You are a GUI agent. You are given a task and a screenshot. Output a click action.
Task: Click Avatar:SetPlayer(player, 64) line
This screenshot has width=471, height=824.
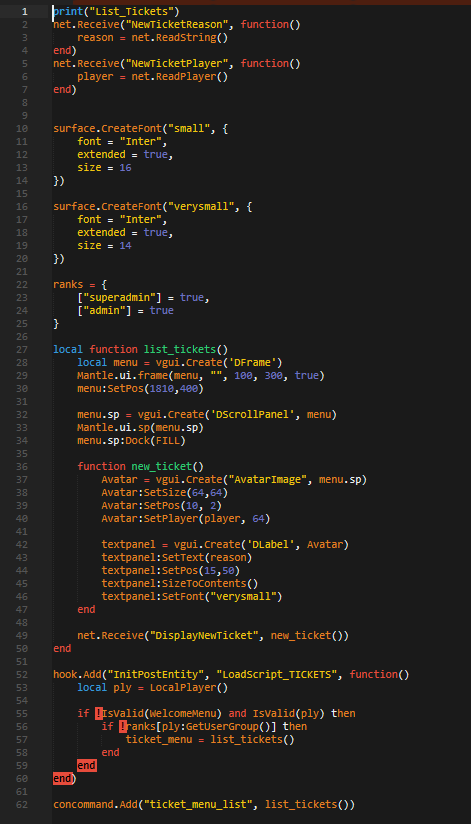(186, 518)
